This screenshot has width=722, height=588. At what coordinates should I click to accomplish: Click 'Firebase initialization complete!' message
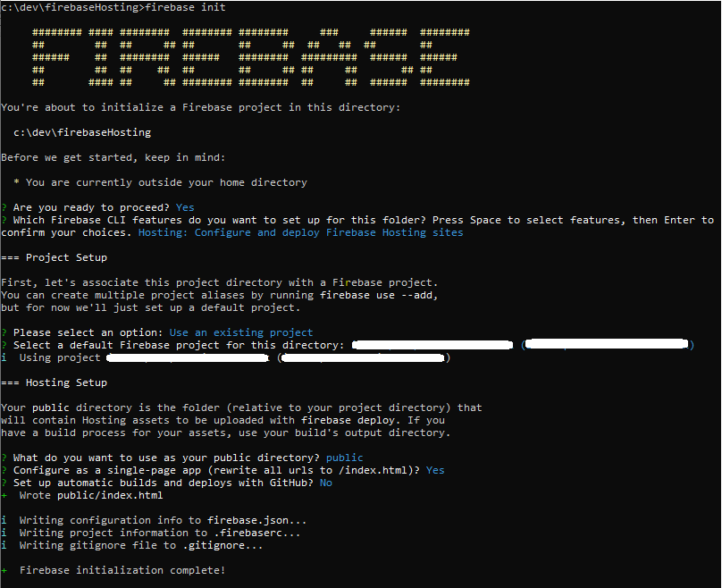122,570
